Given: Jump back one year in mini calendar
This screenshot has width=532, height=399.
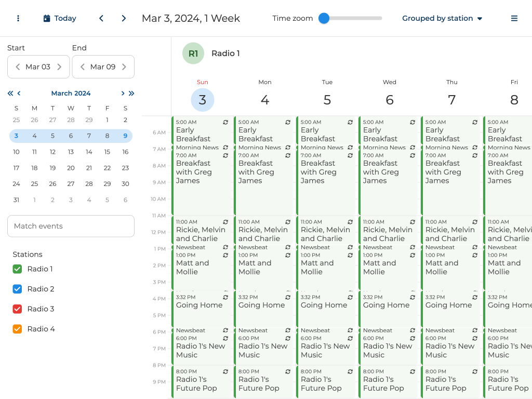Looking at the screenshot, I should 10,94.
